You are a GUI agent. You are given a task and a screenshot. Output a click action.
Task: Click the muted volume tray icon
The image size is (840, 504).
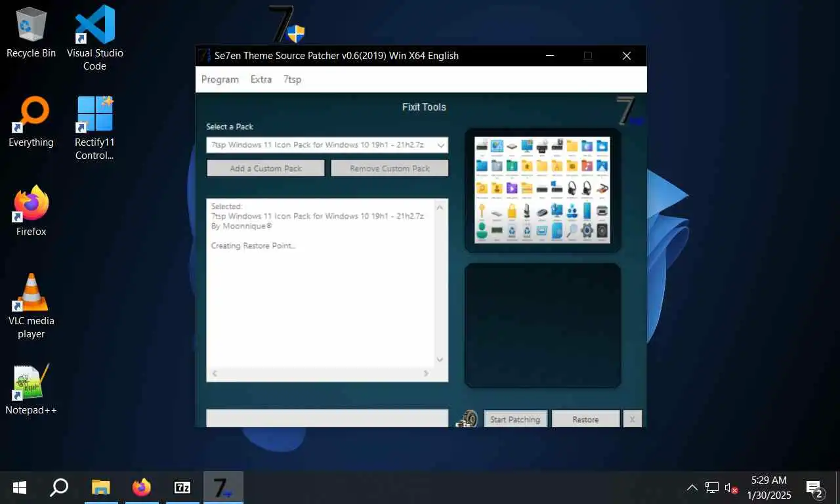[x=732, y=488]
